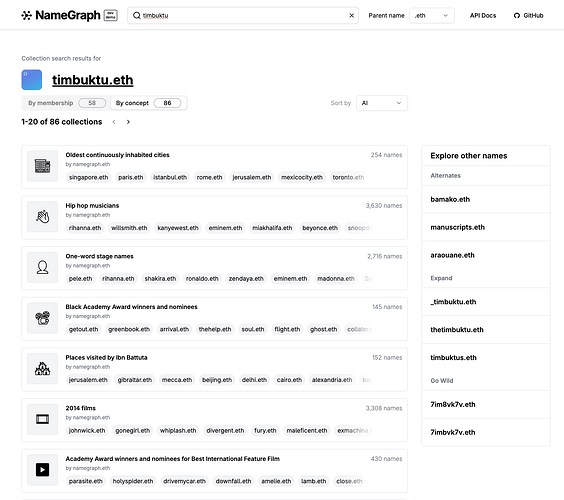This screenshot has width=564, height=500.
Task: Click the One-word stage names bust icon
Action: coord(42,267)
